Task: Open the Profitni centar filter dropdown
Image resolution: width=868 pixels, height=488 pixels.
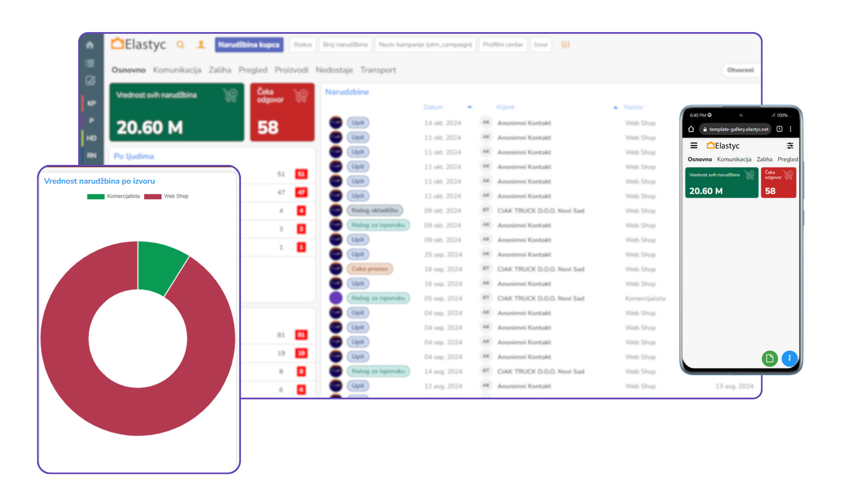Action: 503,45
